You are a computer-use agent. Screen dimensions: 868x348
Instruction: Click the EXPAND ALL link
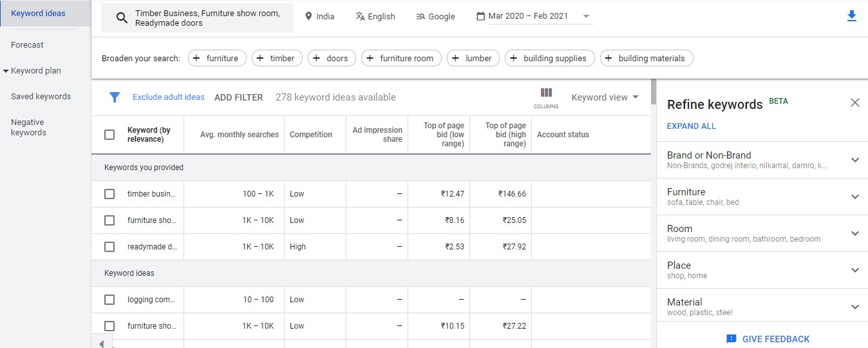691,126
